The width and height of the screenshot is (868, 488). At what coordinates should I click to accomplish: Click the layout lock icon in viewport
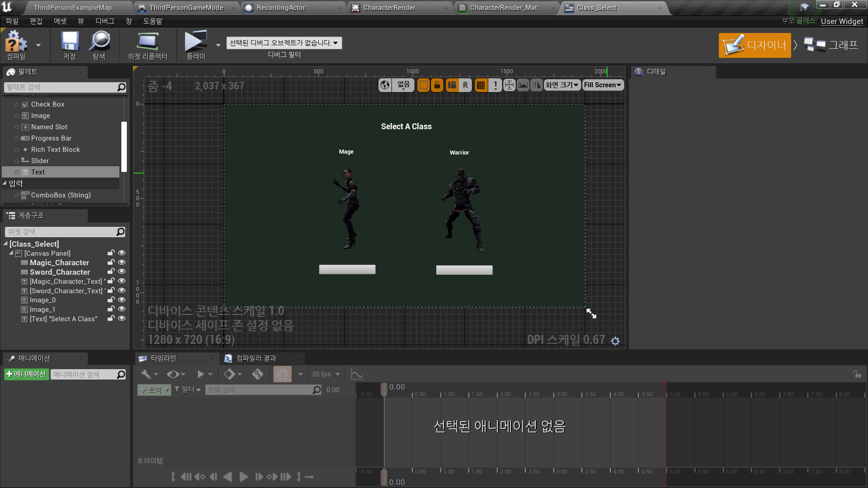click(x=437, y=85)
